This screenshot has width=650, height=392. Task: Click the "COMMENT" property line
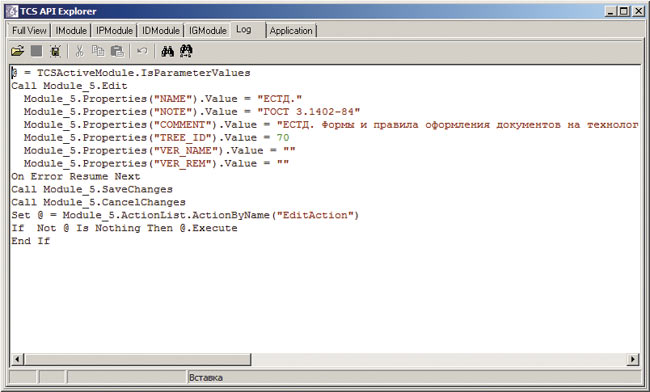pyautogui.click(x=331, y=125)
